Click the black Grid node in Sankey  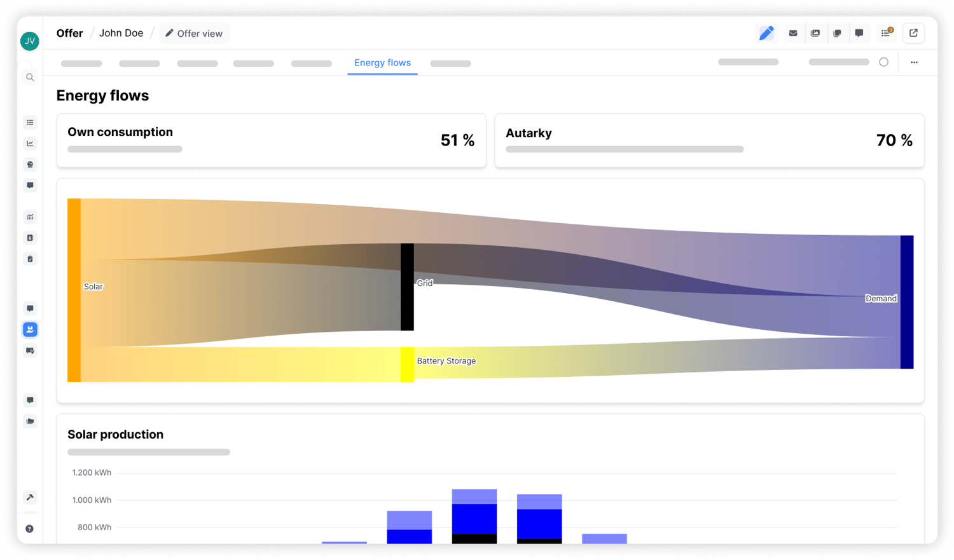click(407, 287)
